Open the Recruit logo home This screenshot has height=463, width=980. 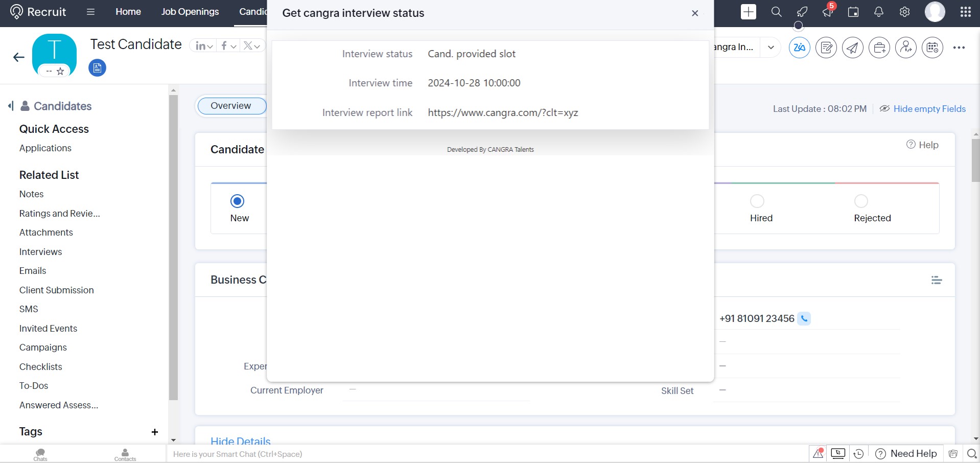point(38,12)
